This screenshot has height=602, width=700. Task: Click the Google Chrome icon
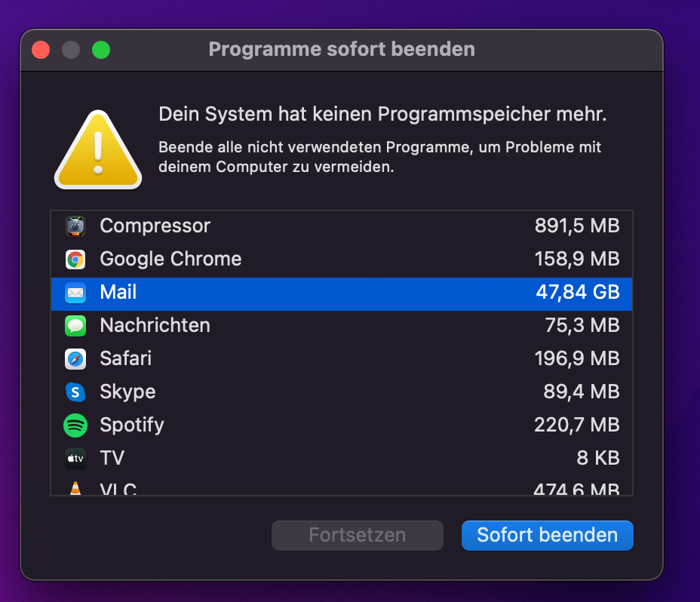coord(75,260)
